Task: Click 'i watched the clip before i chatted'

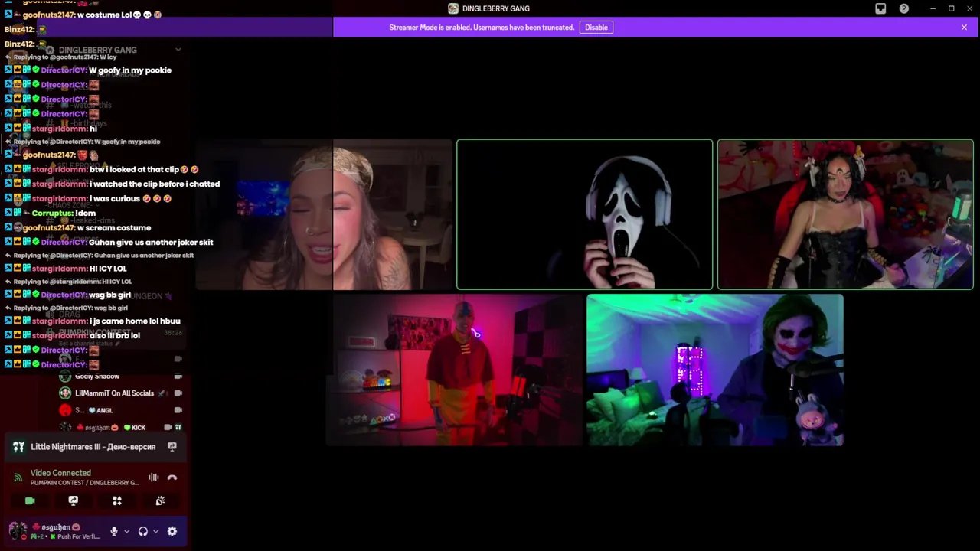Action: point(155,184)
